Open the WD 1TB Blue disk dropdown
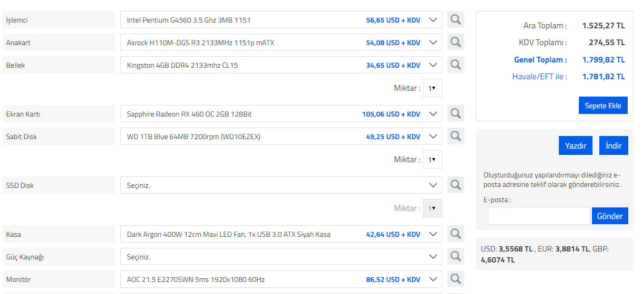Screen dimensions: 644x294 click(x=281, y=136)
